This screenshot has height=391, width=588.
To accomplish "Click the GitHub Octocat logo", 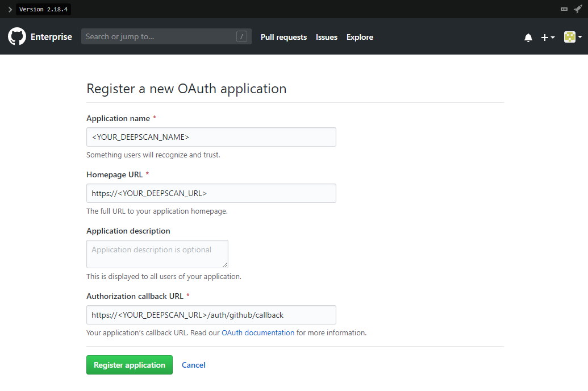I will pos(17,36).
